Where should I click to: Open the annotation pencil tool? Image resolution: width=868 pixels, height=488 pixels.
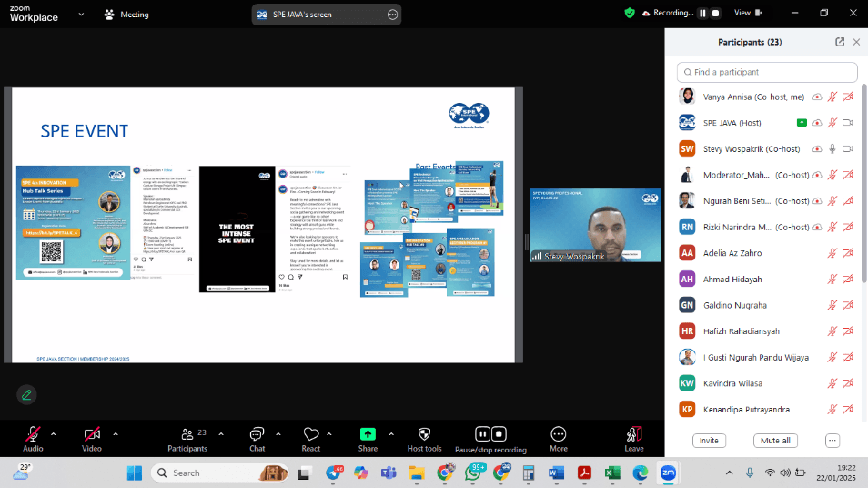[26, 395]
